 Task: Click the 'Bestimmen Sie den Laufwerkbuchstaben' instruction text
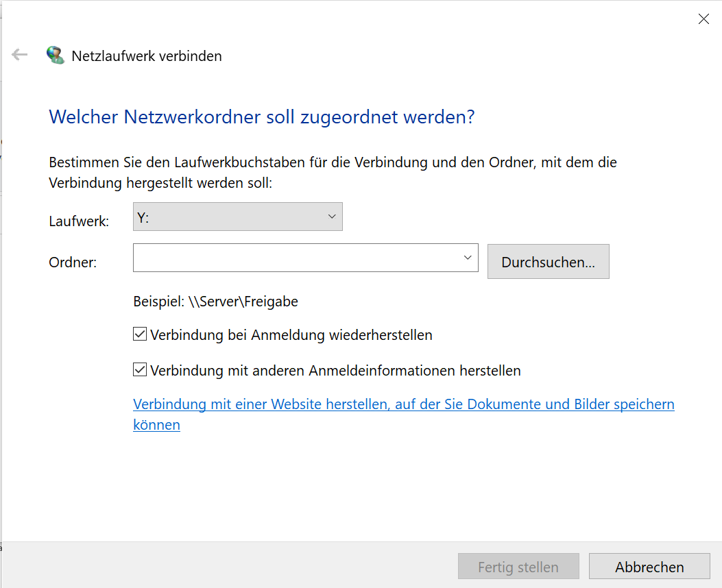click(x=333, y=163)
